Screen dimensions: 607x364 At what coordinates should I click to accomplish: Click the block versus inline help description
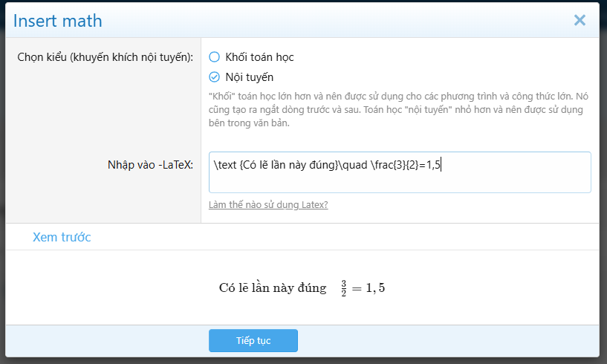[396, 109]
